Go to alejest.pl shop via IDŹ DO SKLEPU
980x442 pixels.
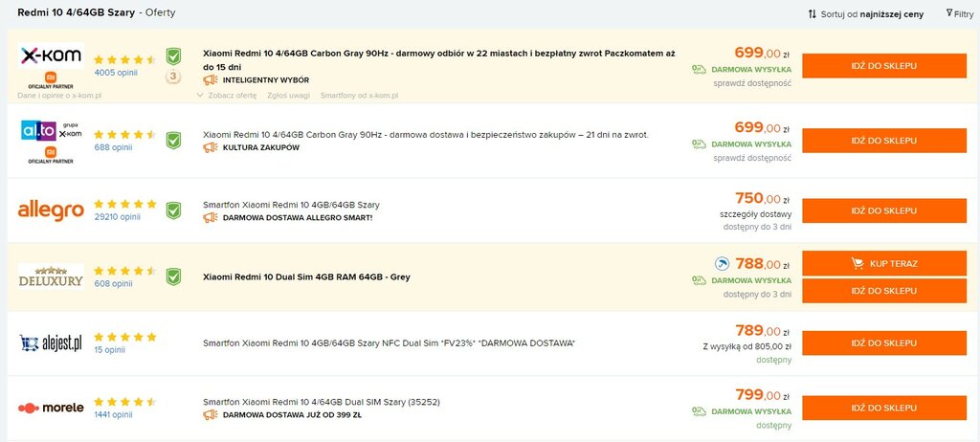click(x=883, y=343)
